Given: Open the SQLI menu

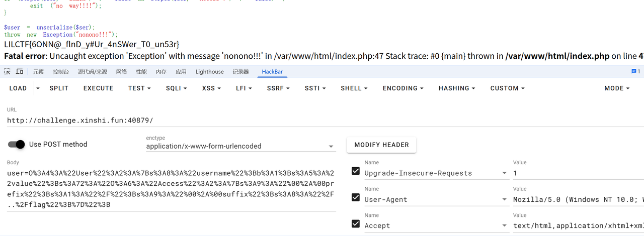Looking at the screenshot, I should pos(176,88).
